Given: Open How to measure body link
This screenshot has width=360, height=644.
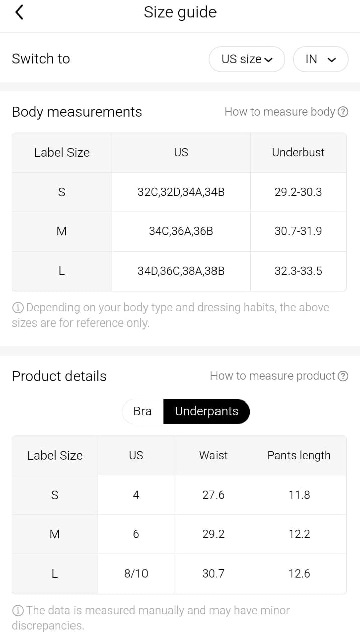Looking at the screenshot, I should coord(279,112).
